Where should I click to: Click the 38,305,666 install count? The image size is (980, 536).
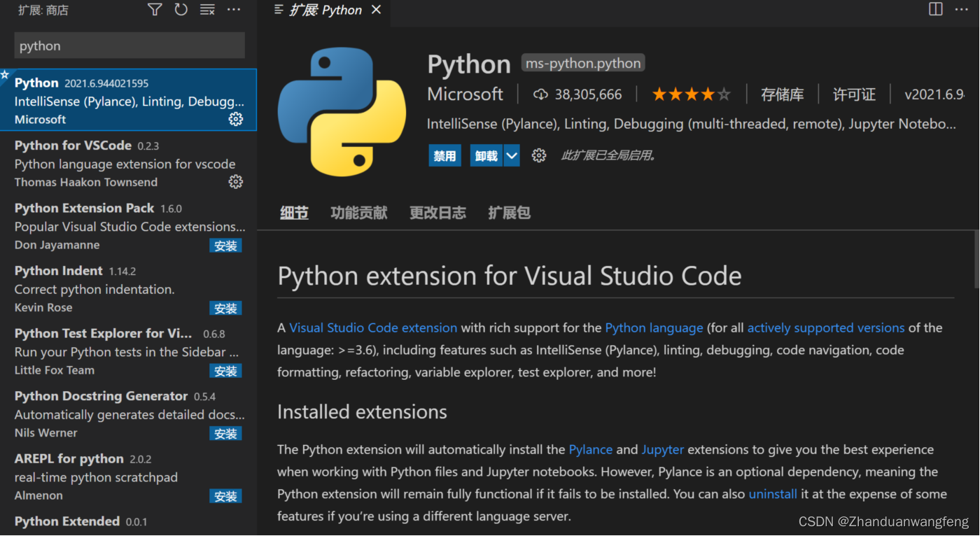pyautogui.click(x=588, y=94)
